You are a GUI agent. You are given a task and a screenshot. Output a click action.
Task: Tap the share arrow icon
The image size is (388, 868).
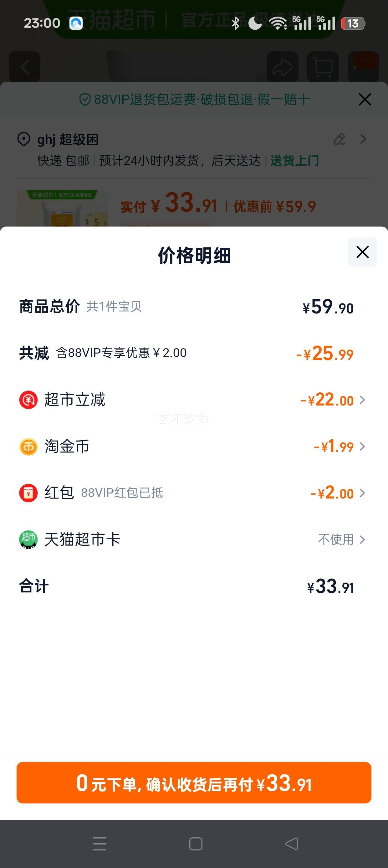pos(283,67)
